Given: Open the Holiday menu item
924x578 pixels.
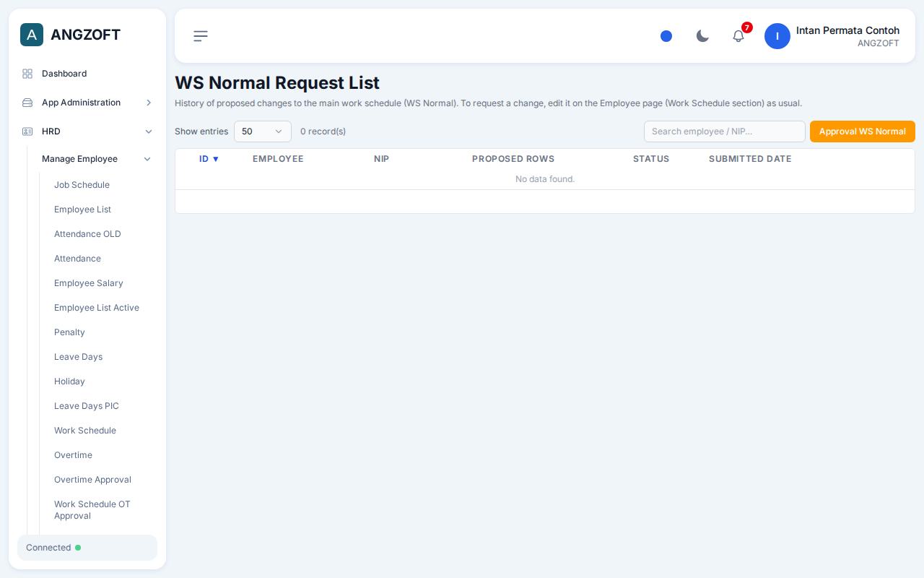Looking at the screenshot, I should pyautogui.click(x=69, y=381).
